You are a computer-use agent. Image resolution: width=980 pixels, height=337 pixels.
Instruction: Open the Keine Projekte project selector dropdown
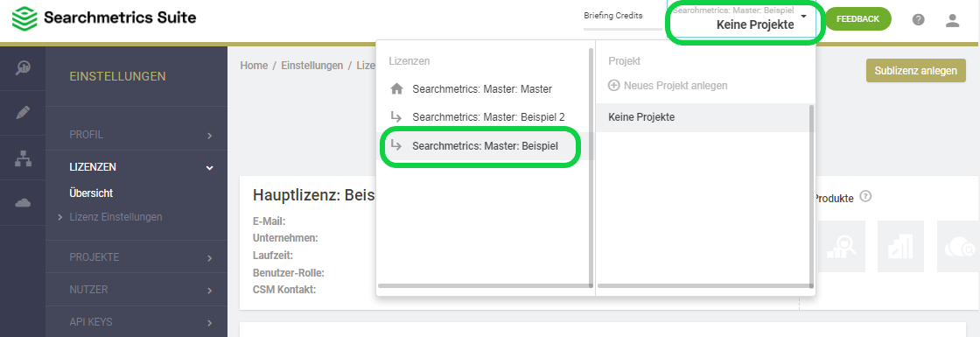click(x=743, y=19)
